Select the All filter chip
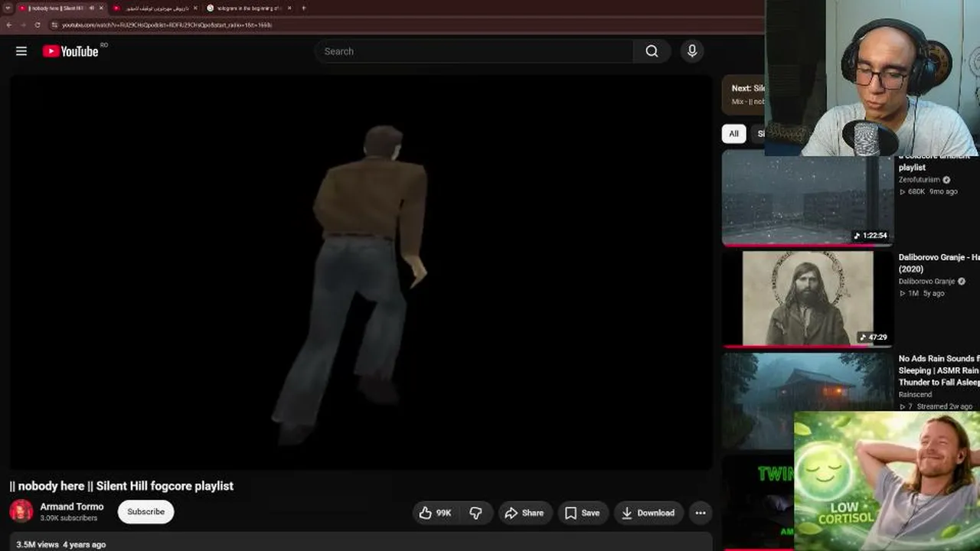The height and width of the screenshot is (551, 980). pyautogui.click(x=733, y=134)
